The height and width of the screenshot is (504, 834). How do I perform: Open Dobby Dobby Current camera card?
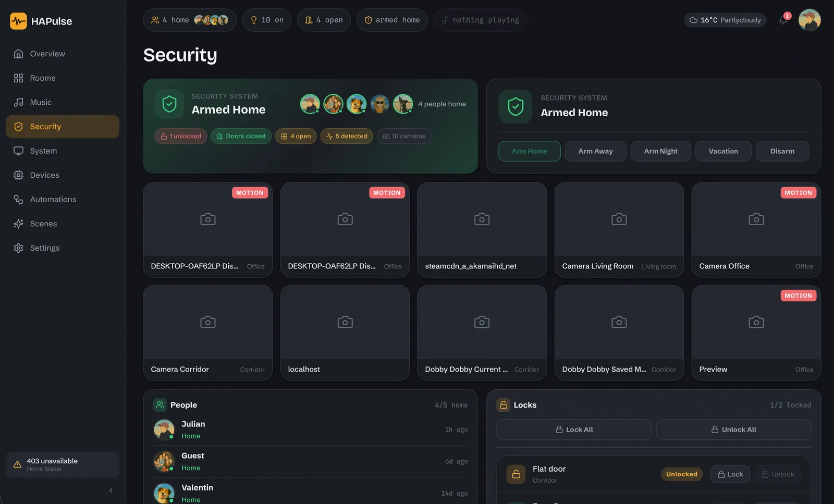482,333
